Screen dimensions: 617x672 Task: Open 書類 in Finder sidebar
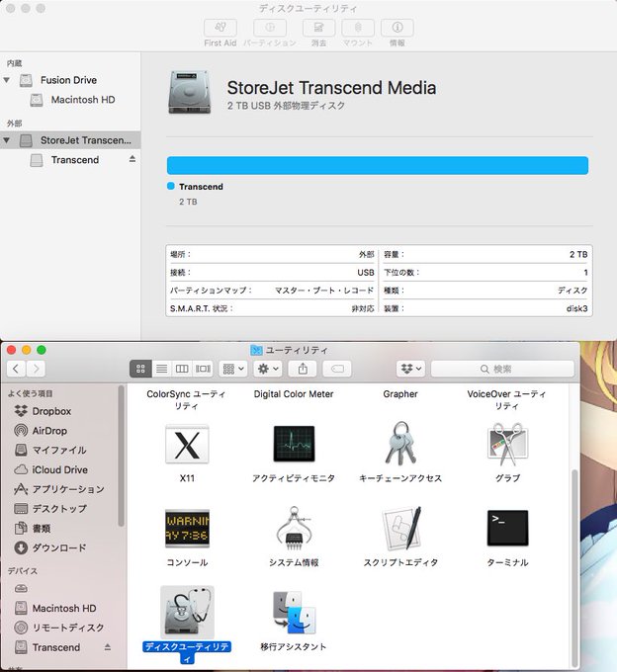33,529
